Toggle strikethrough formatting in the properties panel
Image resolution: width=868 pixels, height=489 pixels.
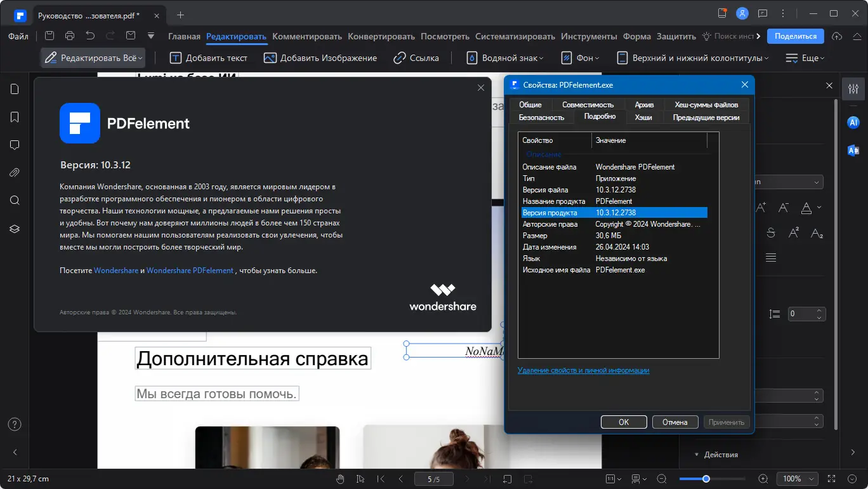click(x=770, y=233)
